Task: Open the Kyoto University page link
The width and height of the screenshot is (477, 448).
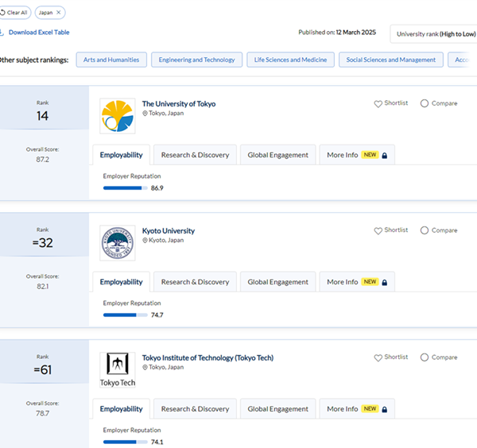Action: 169,231
